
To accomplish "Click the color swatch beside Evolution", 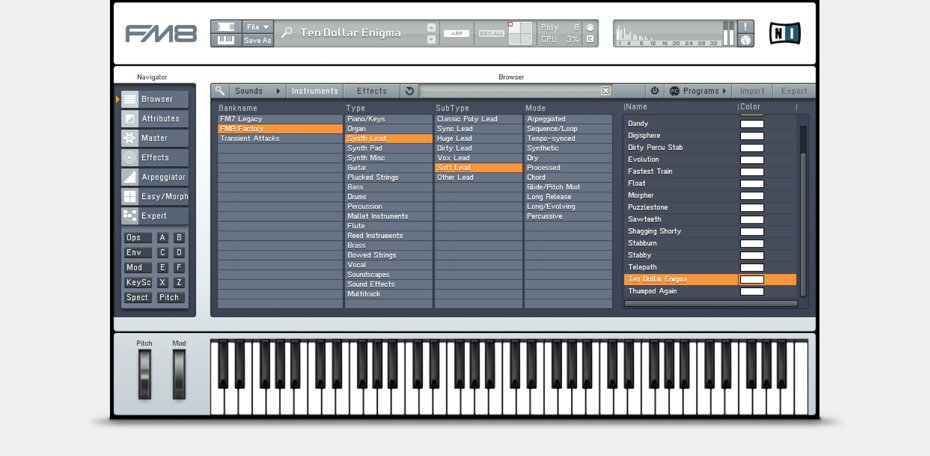I will (752, 160).
